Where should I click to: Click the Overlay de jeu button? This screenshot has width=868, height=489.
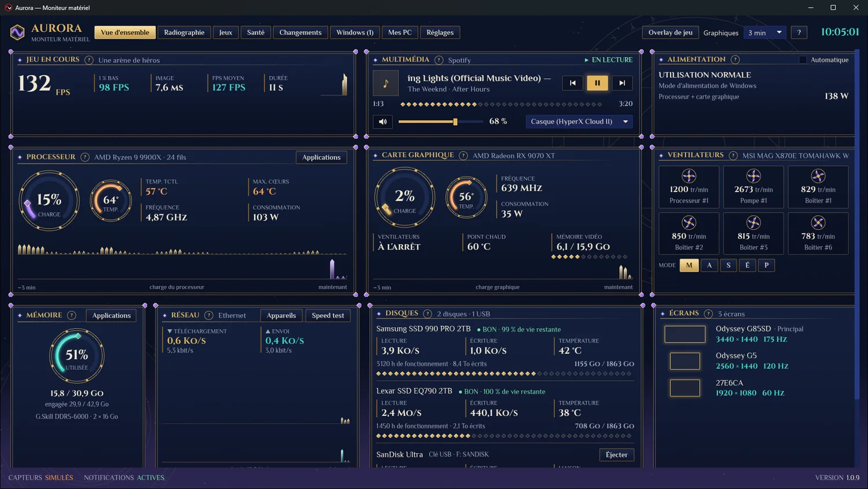tap(671, 32)
